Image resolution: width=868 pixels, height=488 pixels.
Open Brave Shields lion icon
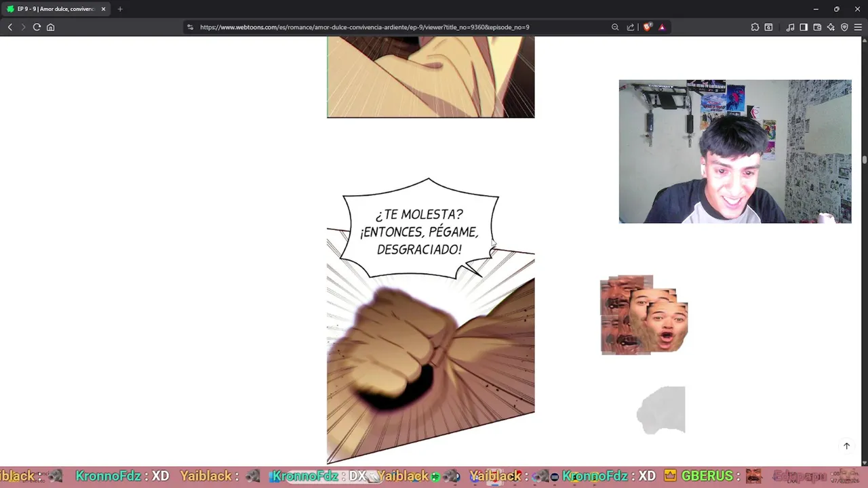click(648, 27)
